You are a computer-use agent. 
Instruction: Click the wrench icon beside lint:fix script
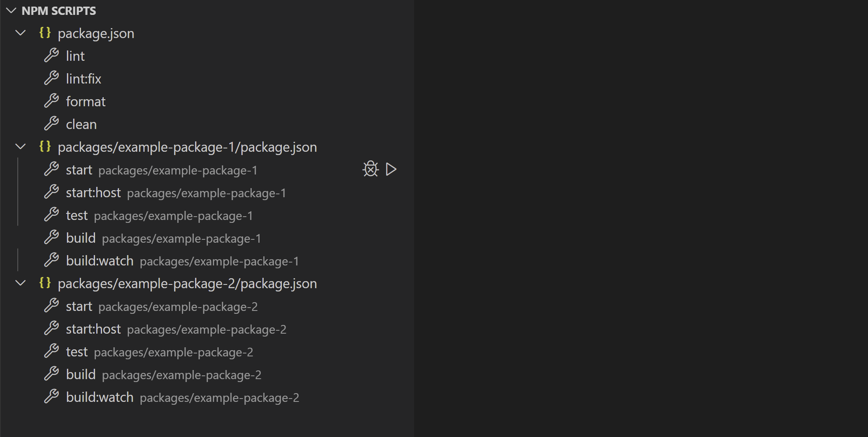pyautogui.click(x=52, y=78)
